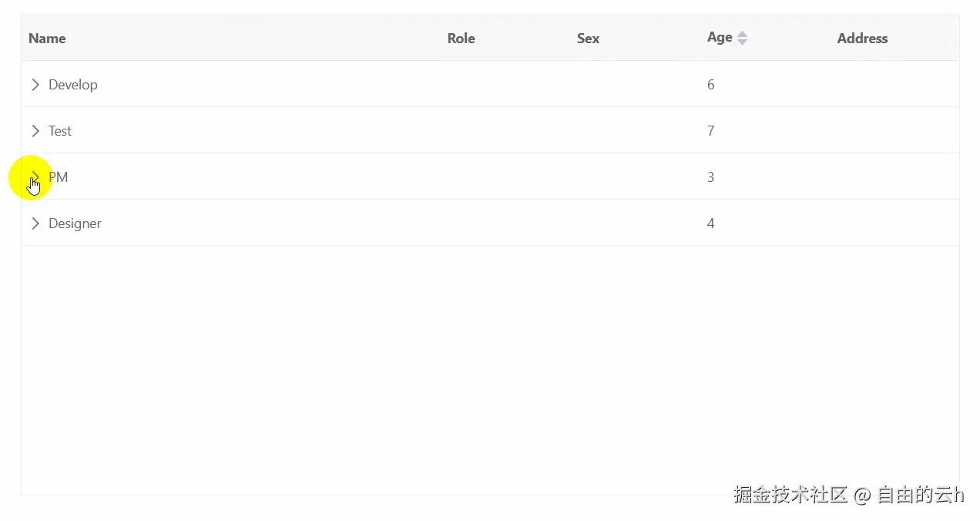Select the Designer group name text

point(75,224)
